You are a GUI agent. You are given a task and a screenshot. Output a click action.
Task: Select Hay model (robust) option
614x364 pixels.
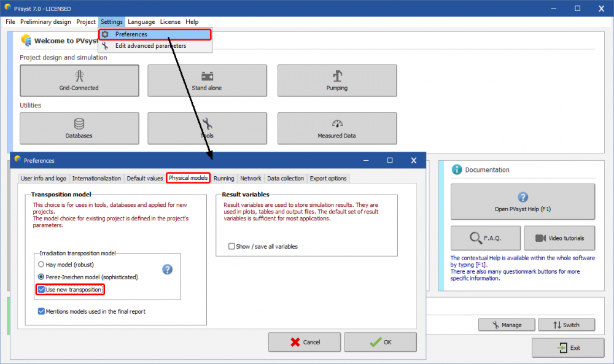coord(41,265)
